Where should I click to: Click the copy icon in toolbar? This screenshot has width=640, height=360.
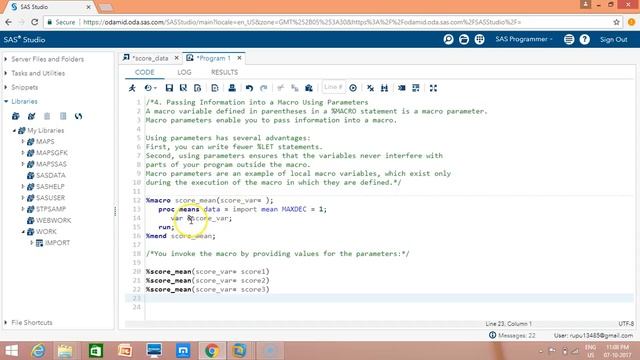[295, 88]
